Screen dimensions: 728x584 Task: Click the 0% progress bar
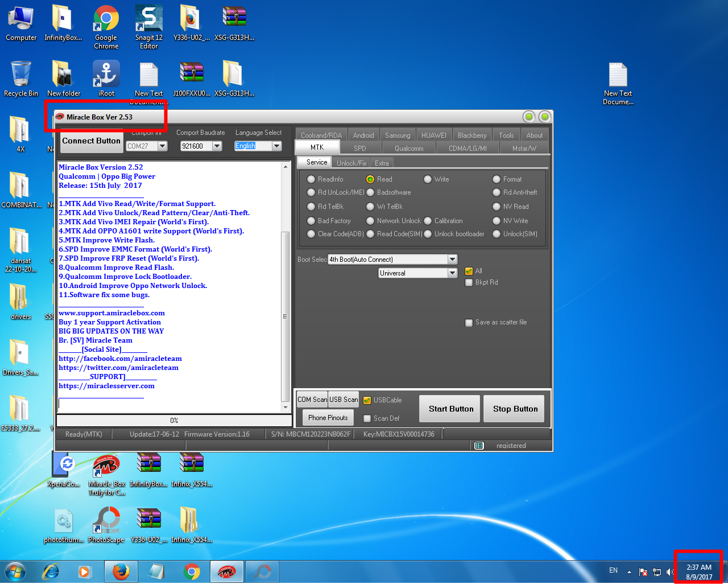click(x=174, y=421)
